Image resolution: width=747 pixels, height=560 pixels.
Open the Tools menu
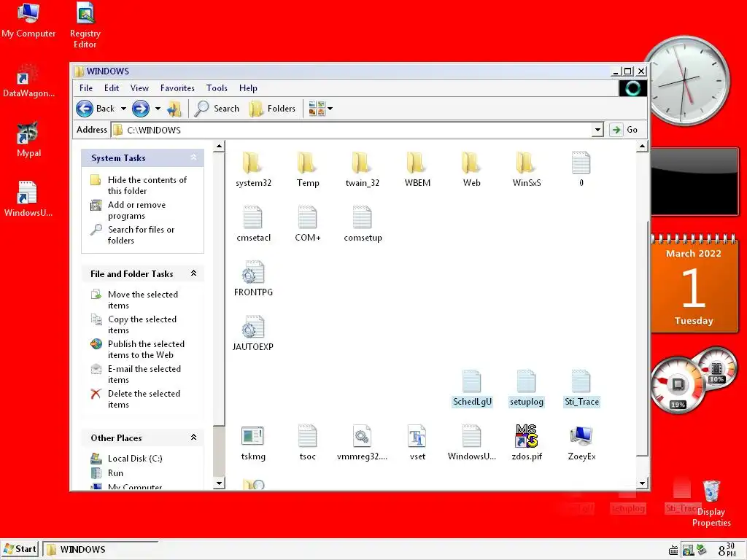click(217, 88)
